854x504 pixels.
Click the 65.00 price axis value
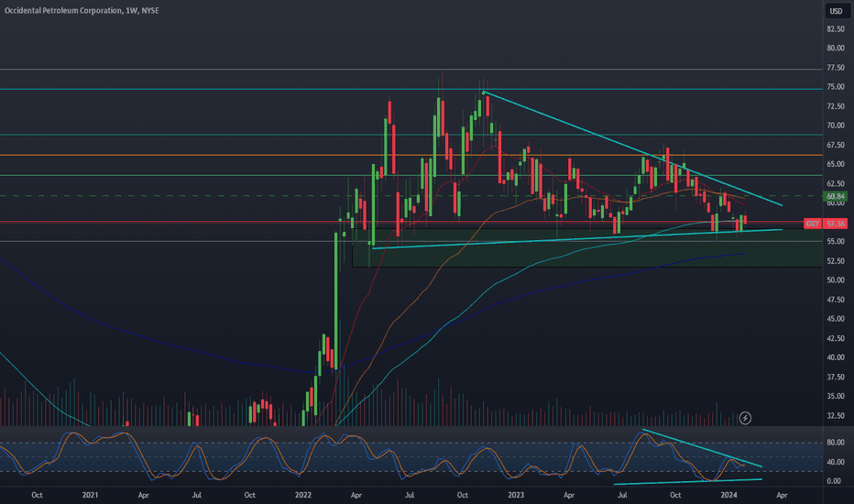tap(836, 164)
